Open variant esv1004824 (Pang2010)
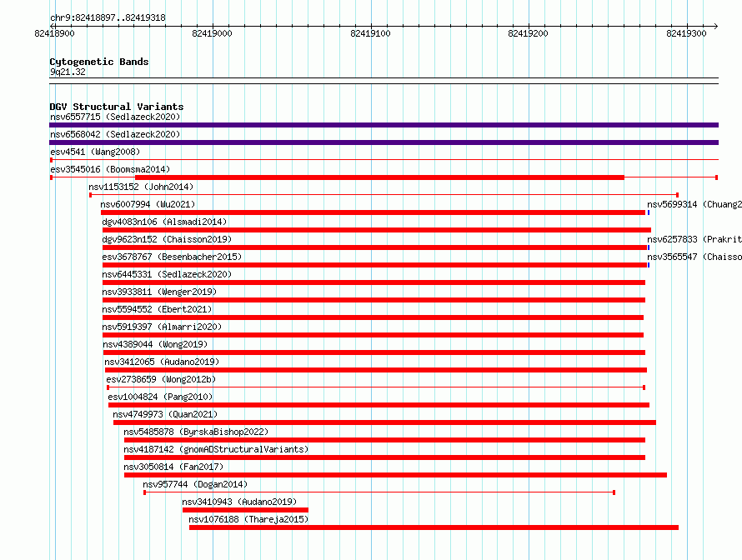742x560 pixels. coord(160,397)
